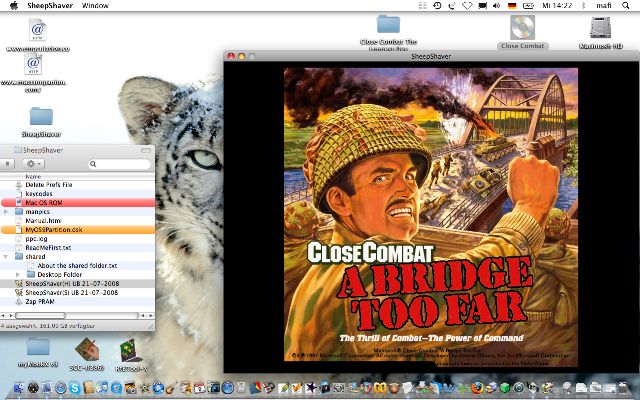Screen dimensions: 640x400
Task: Select the Macintosh HD desktop icon
Action: (x=600, y=28)
